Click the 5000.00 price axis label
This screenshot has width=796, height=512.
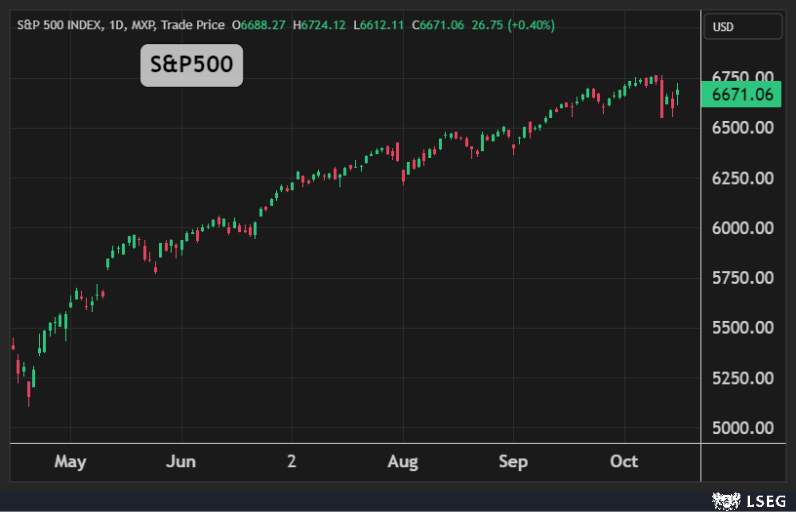pyautogui.click(x=741, y=428)
